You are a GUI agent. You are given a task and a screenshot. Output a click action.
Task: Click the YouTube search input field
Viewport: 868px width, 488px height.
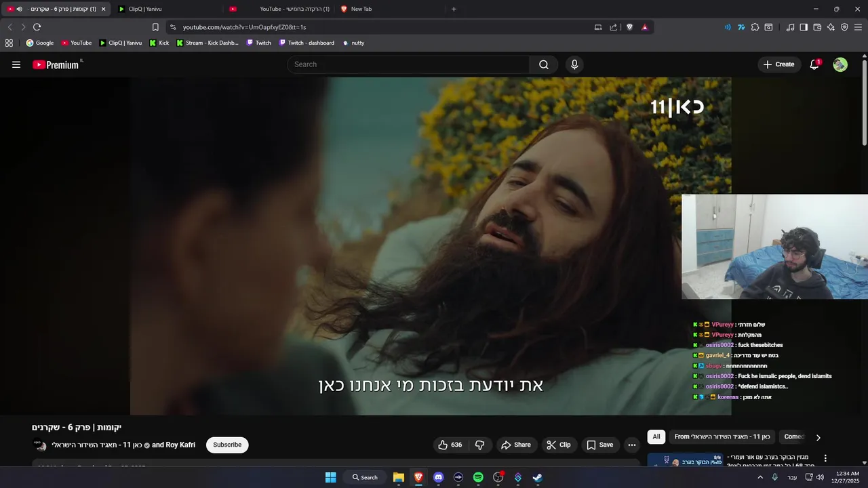click(408, 64)
